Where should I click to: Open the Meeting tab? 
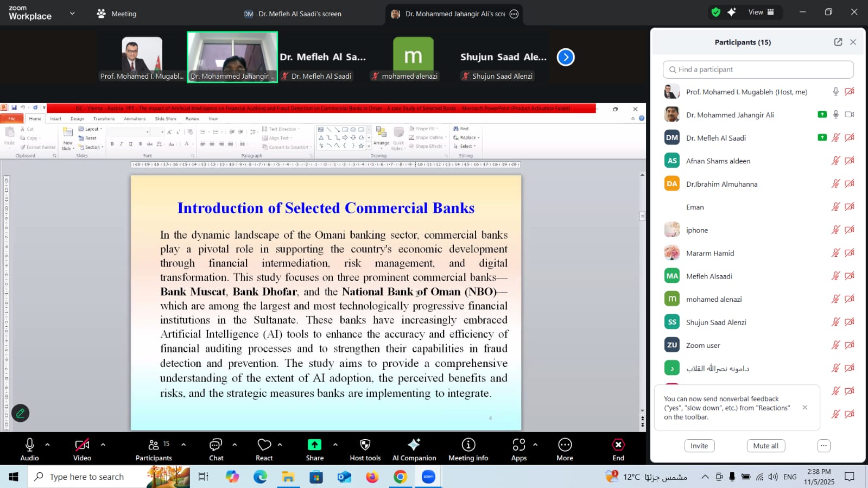point(117,14)
